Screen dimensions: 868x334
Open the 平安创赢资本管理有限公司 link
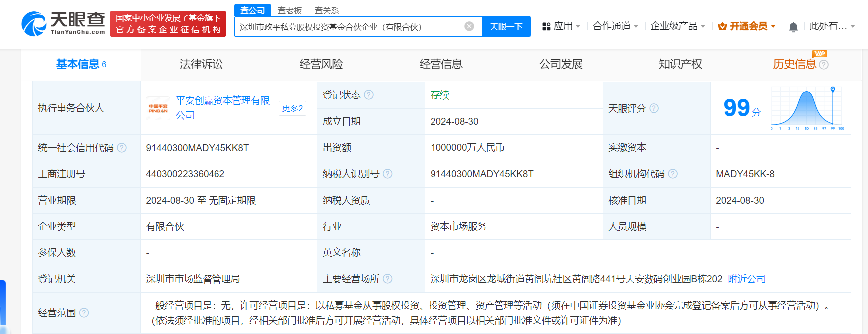[x=222, y=108]
